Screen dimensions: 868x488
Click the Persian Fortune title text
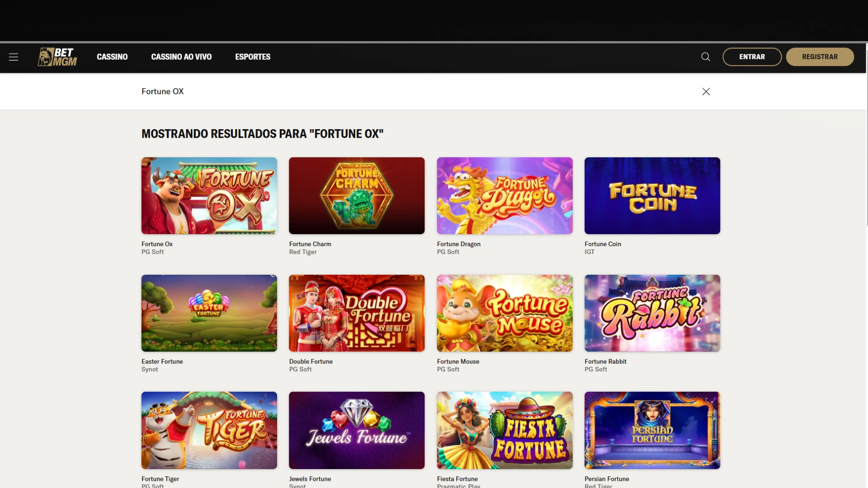pos(607,479)
